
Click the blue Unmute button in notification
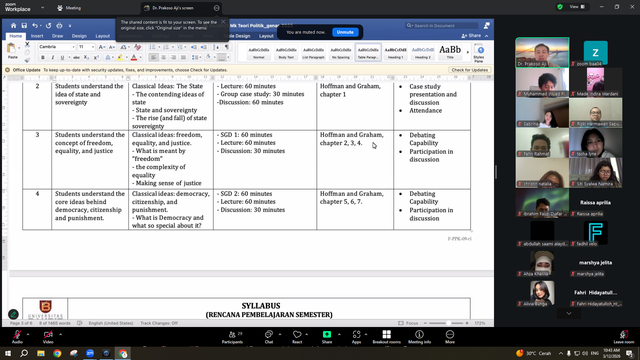[x=345, y=32]
